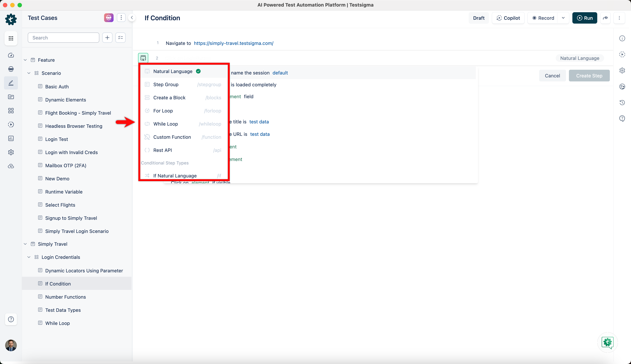Click the Run button
This screenshot has height=364, width=631.
click(584, 18)
